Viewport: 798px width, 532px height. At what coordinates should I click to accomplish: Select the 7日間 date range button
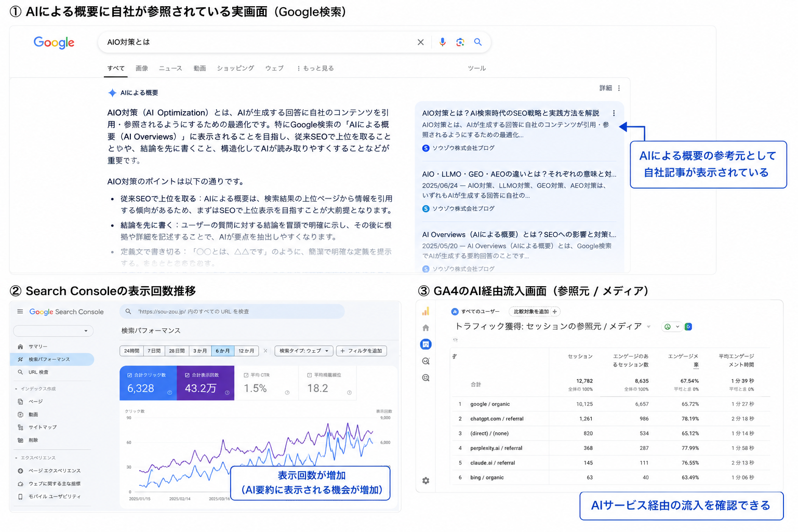tap(154, 351)
